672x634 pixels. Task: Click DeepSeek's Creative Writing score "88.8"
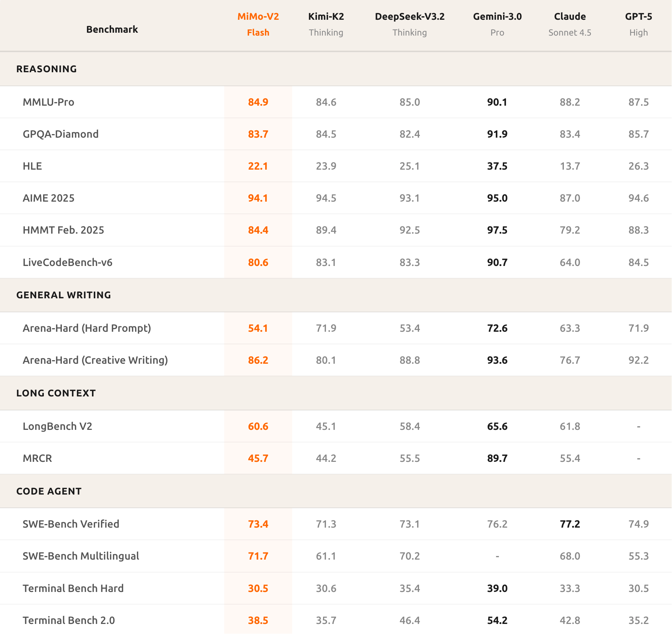(410, 360)
